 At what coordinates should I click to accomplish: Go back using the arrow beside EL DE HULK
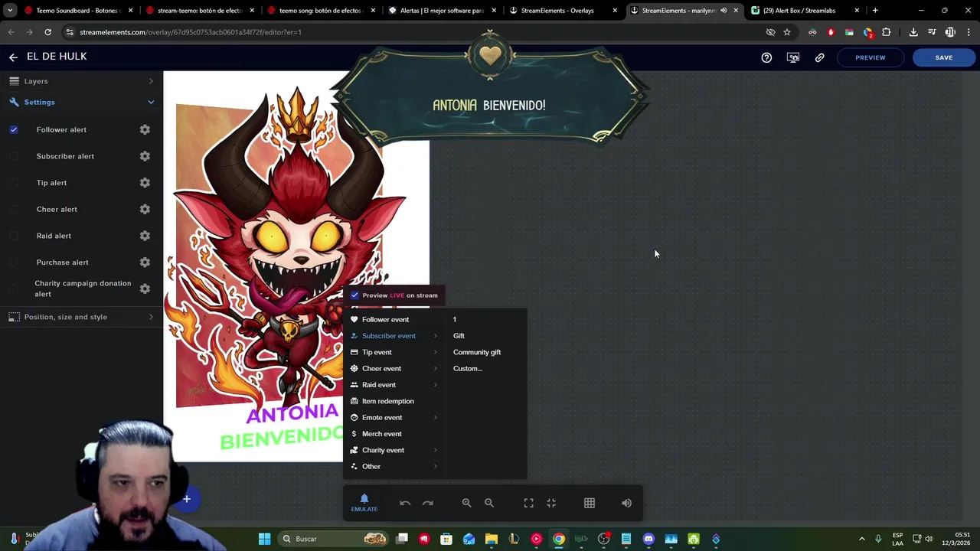click(13, 57)
